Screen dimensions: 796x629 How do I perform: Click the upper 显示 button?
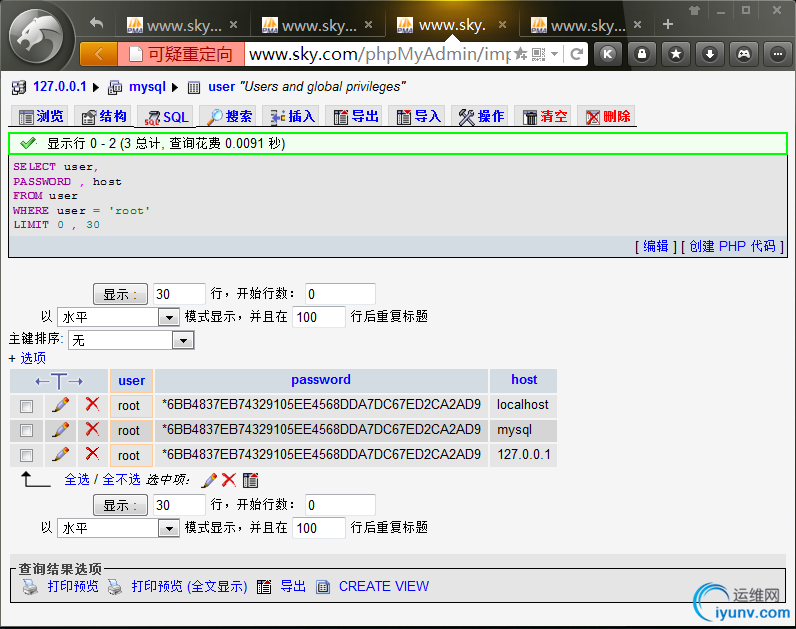[x=120, y=294]
